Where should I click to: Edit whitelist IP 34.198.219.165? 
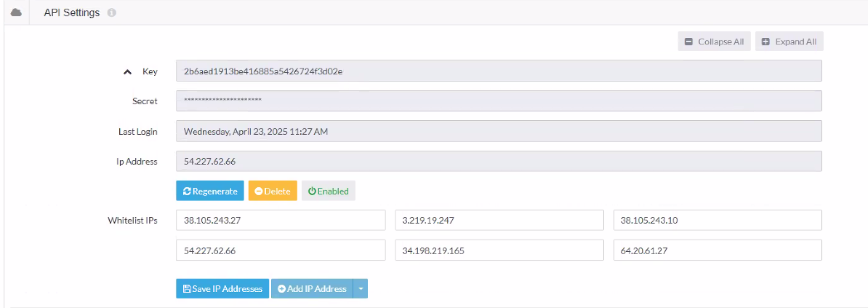coord(499,250)
